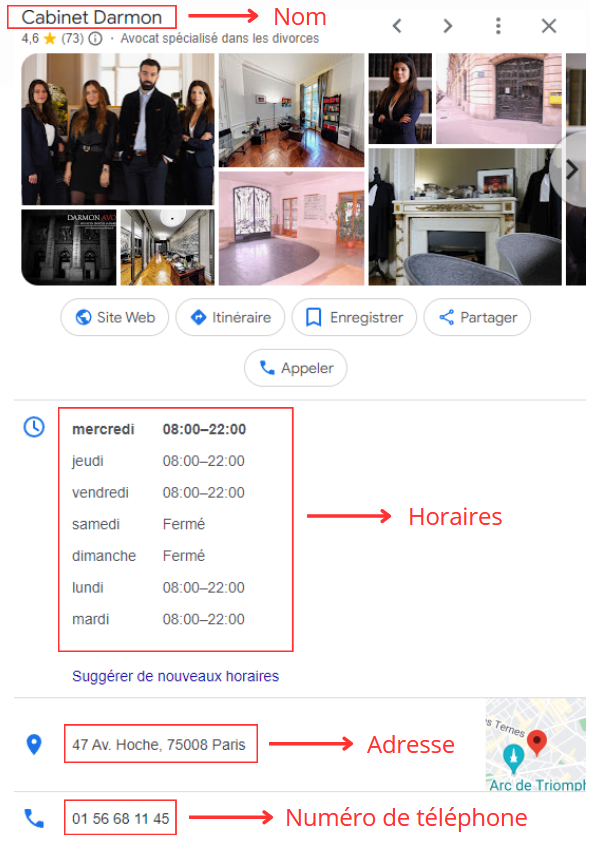Go to previous result with left chevron
The width and height of the screenshot is (589, 842).
(397, 26)
